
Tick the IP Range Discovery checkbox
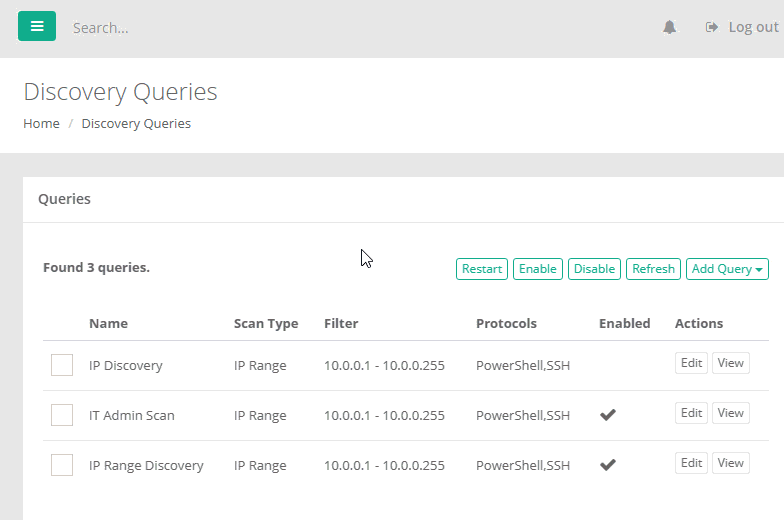pos(62,465)
